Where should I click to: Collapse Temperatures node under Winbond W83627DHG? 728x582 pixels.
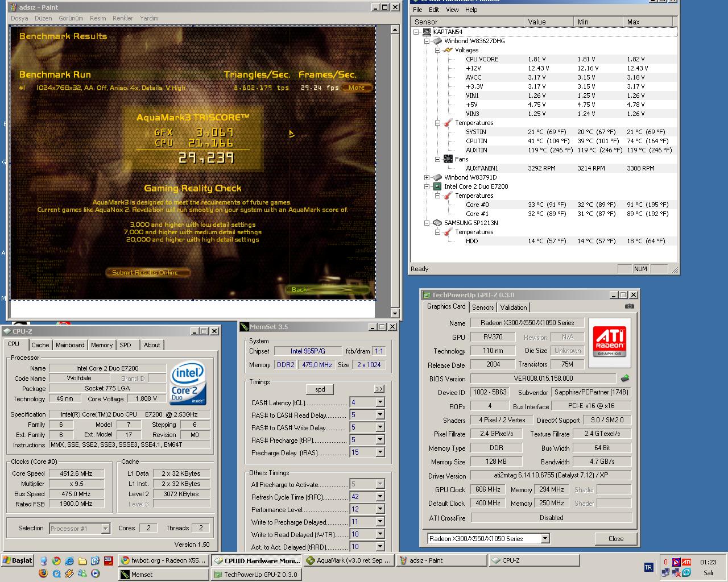(x=438, y=123)
